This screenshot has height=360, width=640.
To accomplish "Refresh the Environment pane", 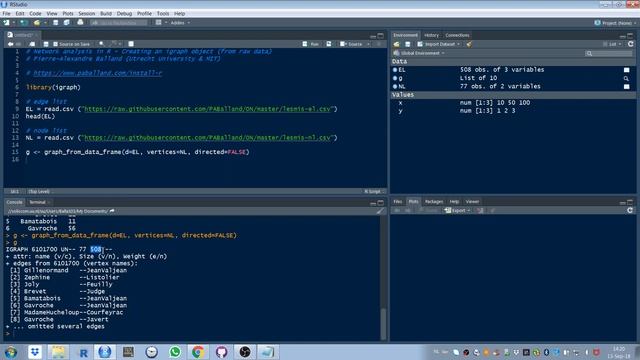I will pos(631,44).
